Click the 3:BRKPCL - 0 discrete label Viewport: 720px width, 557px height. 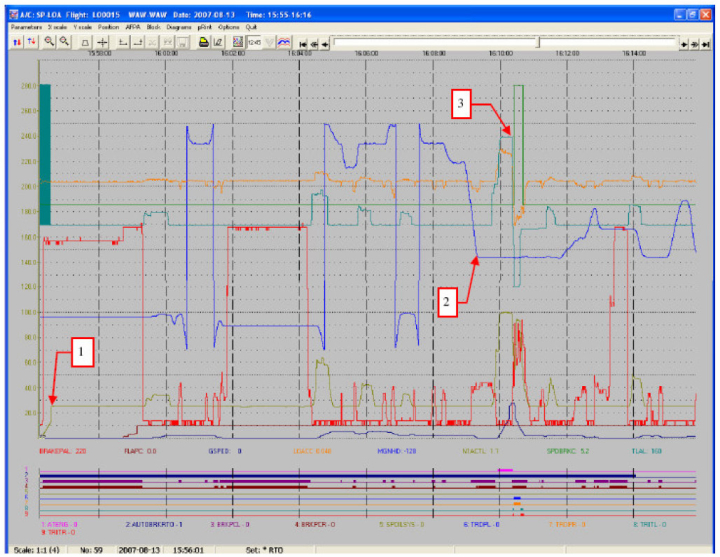230,524
